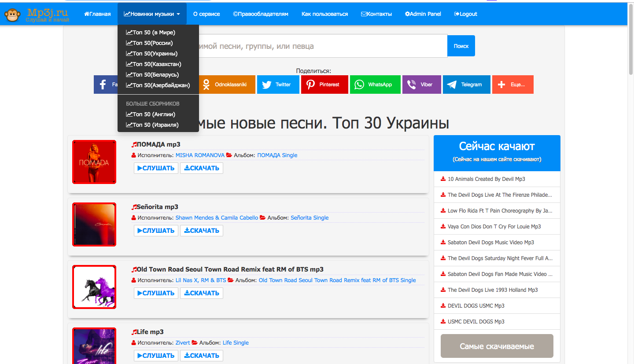The image size is (634, 364).
Task: Open the Life album cover thumbnail
Action: (x=94, y=346)
